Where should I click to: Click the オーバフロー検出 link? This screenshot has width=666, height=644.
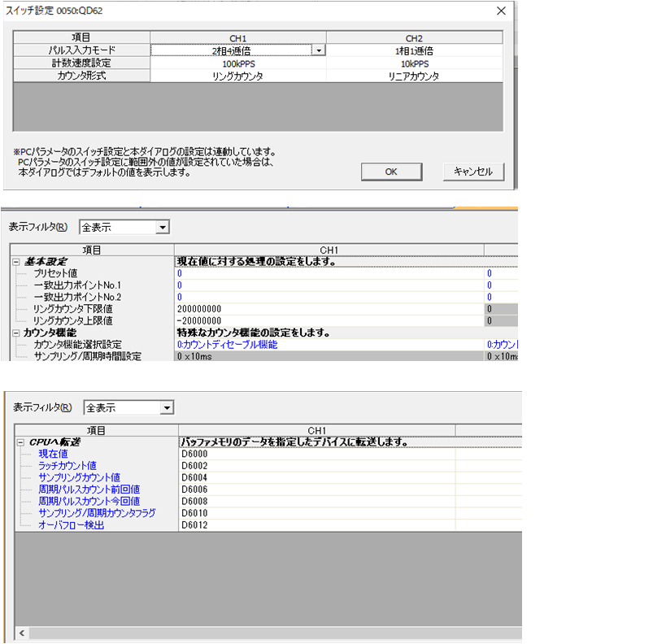tap(71, 525)
